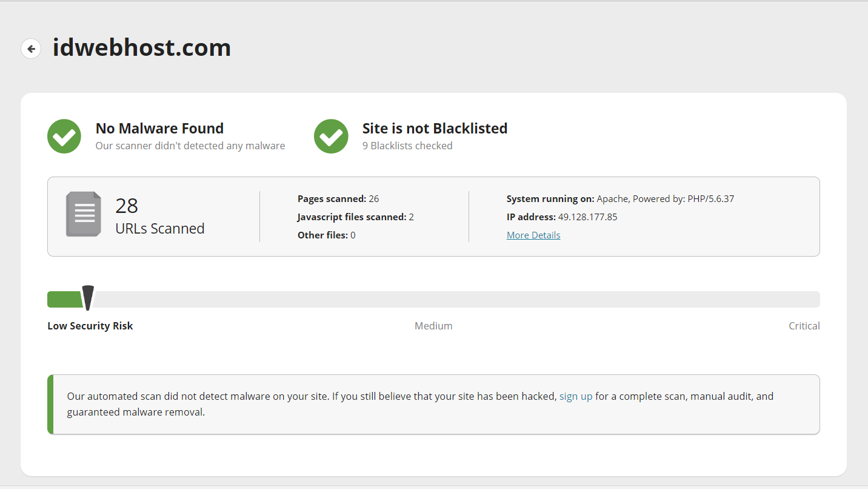Click the Pages scanned: 26 statistic
This screenshot has height=489, width=868.
pos(338,198)
